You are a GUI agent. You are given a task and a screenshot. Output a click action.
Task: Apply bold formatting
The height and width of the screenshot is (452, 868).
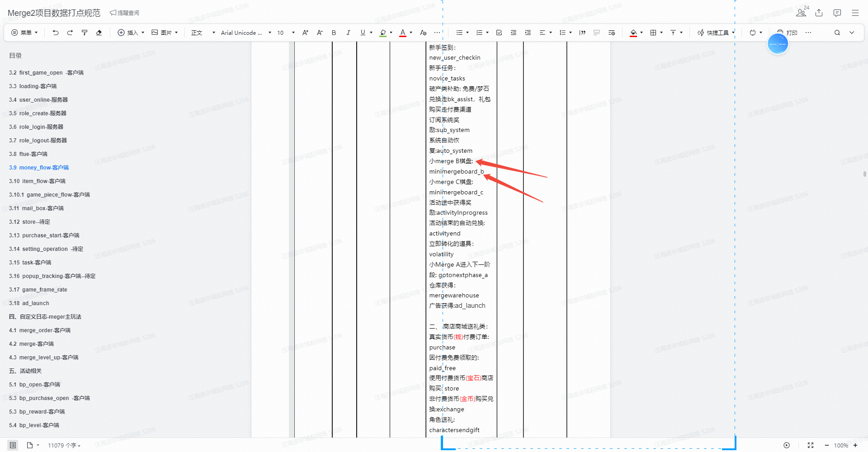click(334, 33)
